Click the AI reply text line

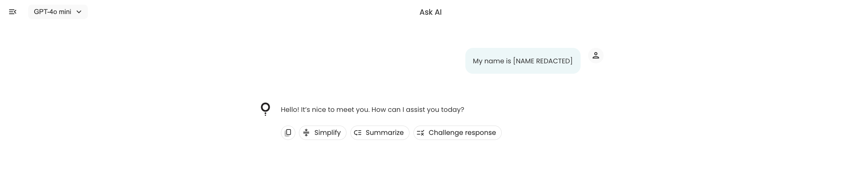point(372,110)
